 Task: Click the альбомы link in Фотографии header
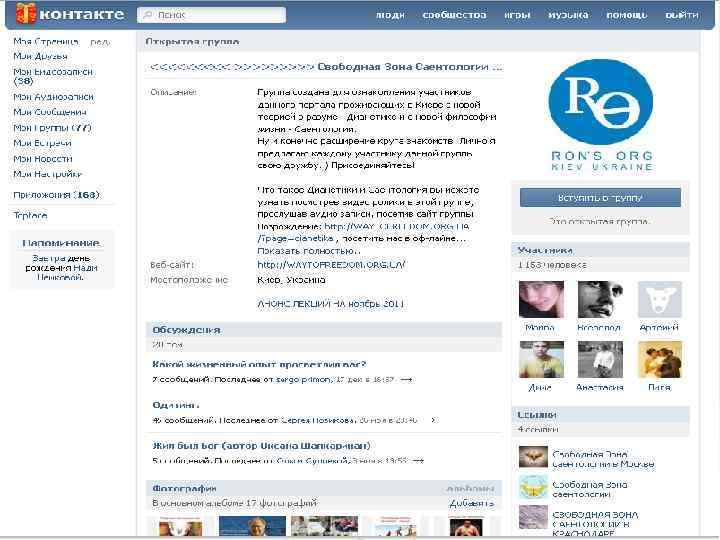470,489
